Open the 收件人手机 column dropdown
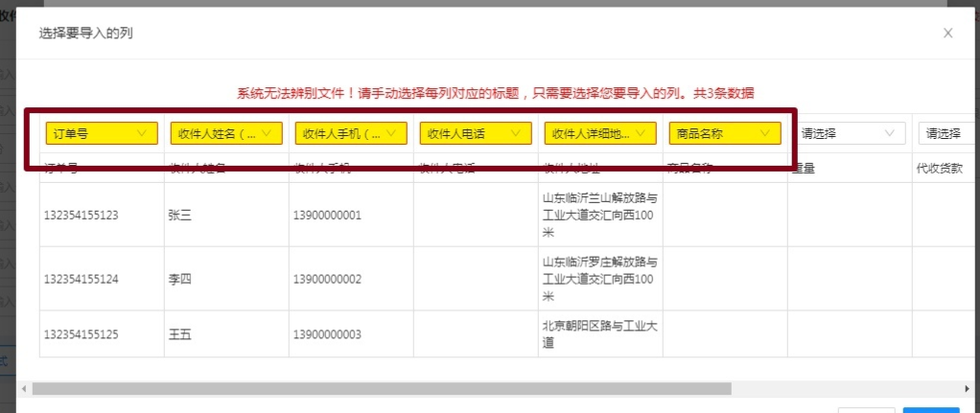The image size is (980, 413). pos(351,133)
